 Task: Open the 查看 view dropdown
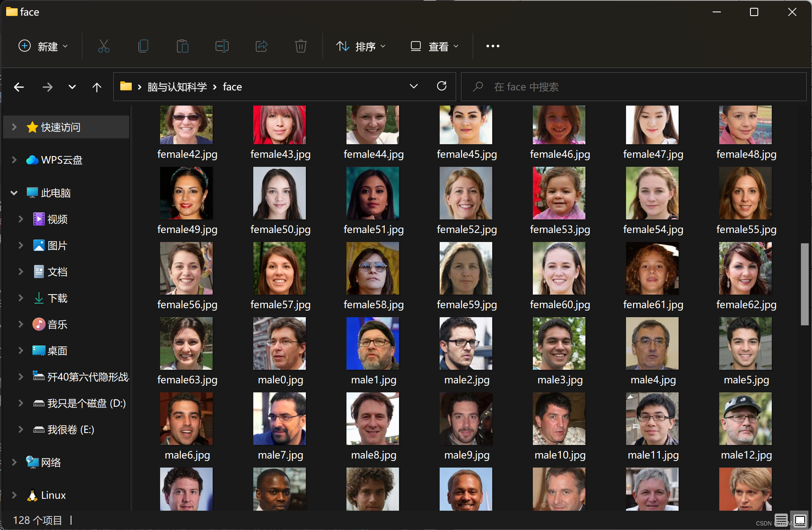coord(434,46)
